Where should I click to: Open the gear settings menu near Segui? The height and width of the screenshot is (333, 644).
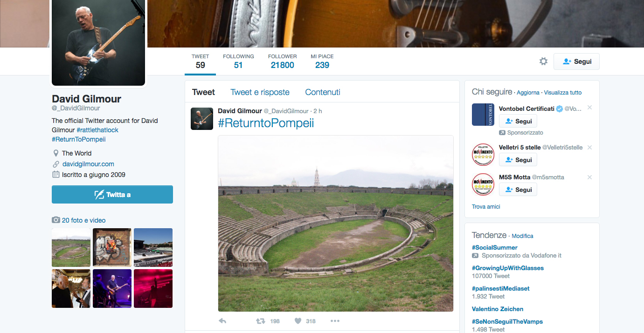pyautogui.click(x=543, y=61)
